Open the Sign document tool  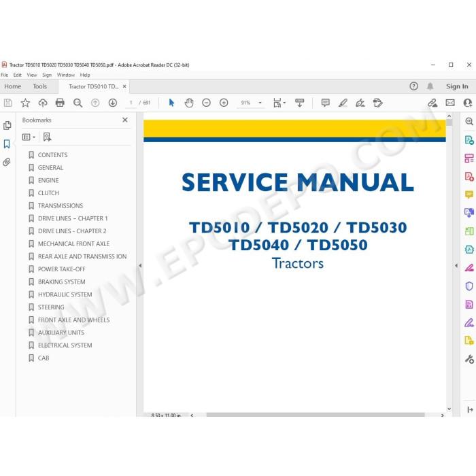pos(360,103)
